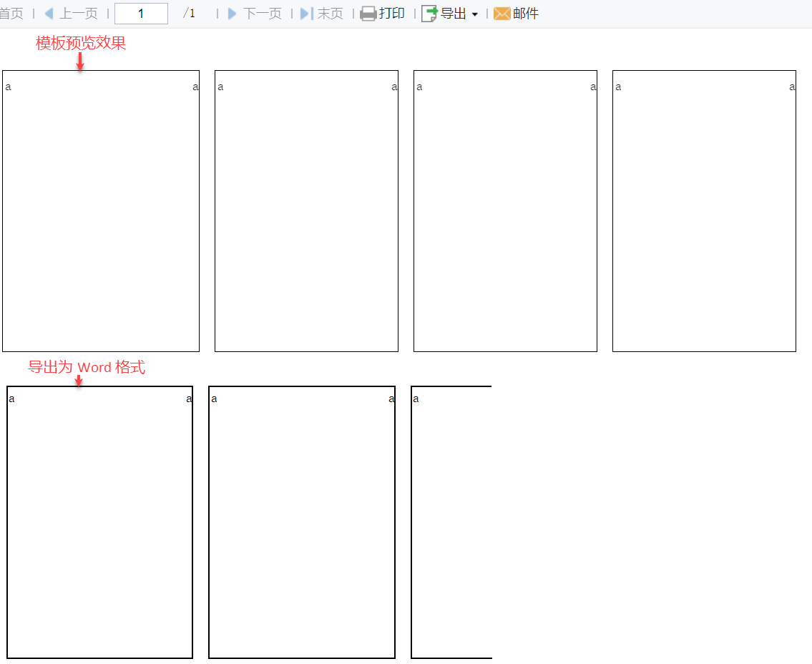Click the page number input field
This screenshot has height=664, width=812.
(x=141, y=14)
